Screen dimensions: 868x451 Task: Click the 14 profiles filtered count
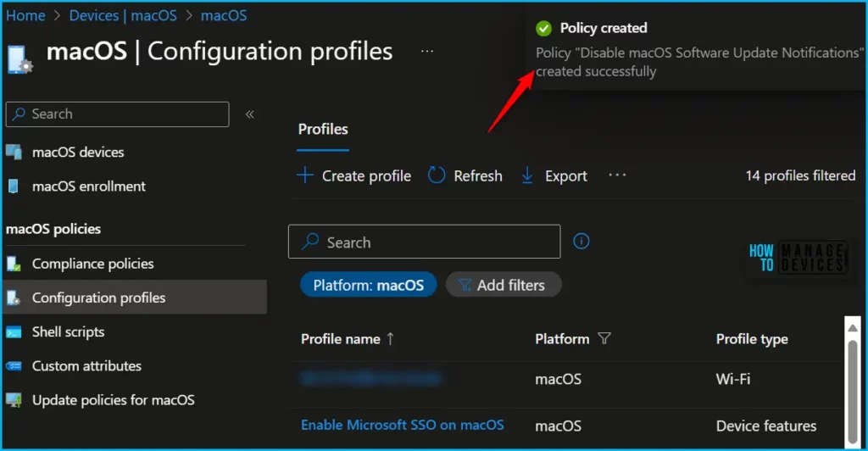pos(800,176)
